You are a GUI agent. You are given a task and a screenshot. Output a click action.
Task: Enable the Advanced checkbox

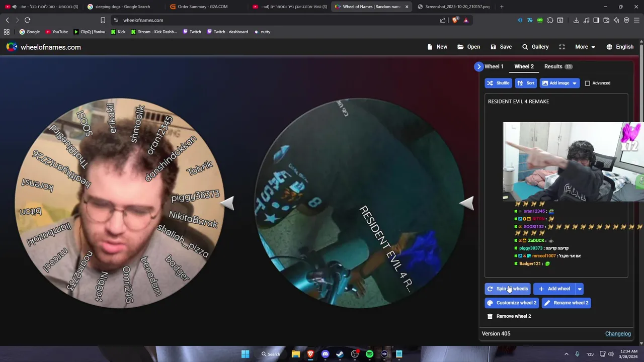(587, 83)
